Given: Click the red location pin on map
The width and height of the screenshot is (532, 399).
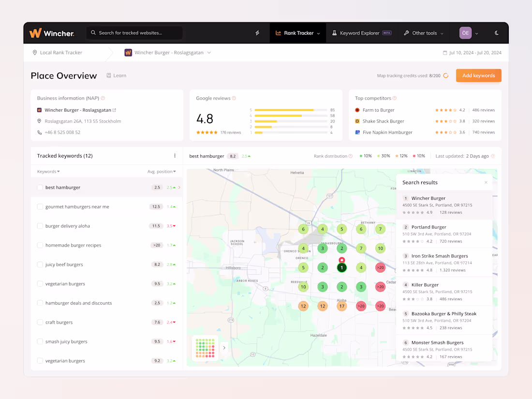Looking at the screenshot, I should (341, 260).
